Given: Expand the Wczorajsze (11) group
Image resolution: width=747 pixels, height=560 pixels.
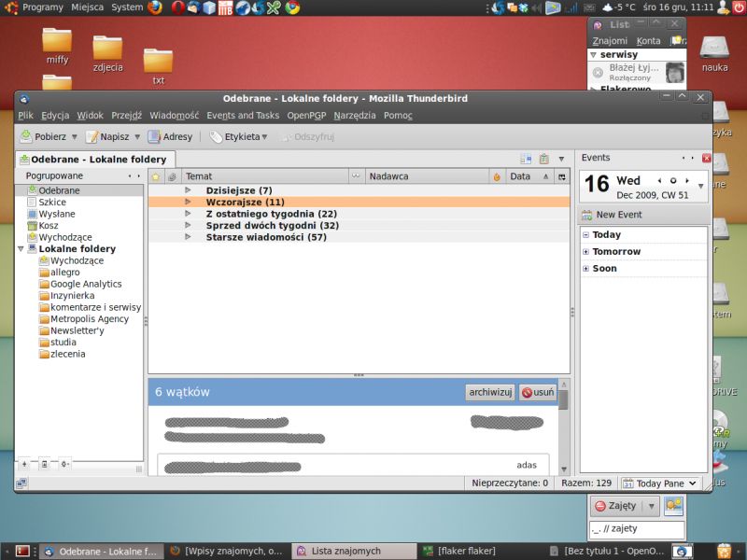Looking at the screenshot, I should 188,202.
